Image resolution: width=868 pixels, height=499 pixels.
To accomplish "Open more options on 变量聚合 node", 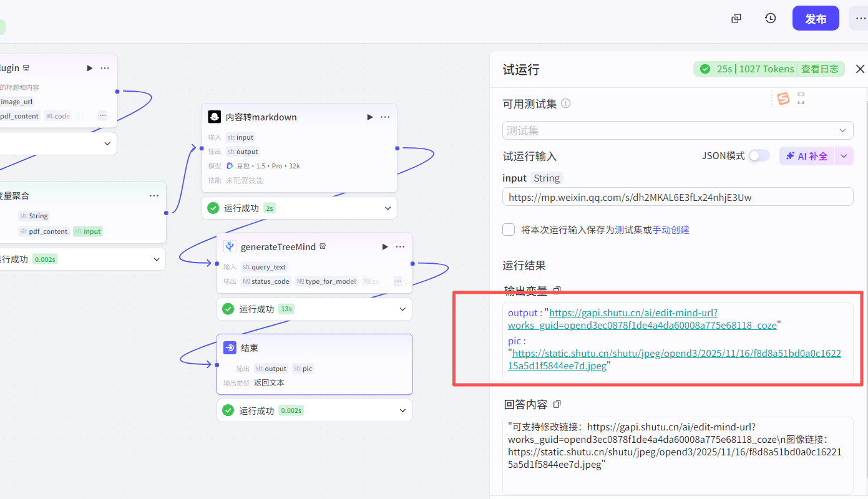I will click(154, 195).
